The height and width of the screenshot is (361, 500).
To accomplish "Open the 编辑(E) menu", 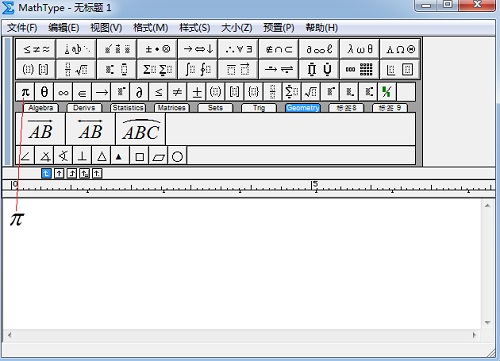I will pyautogui.click(x=64, y=27).
